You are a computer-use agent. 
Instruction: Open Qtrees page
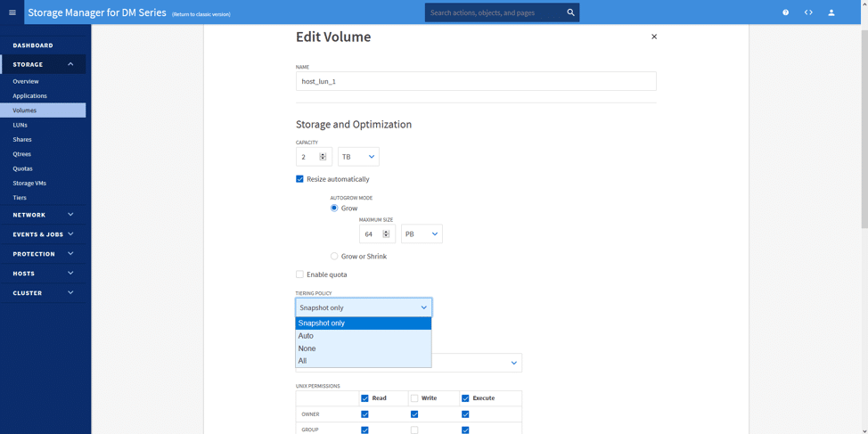click(22, 154)
